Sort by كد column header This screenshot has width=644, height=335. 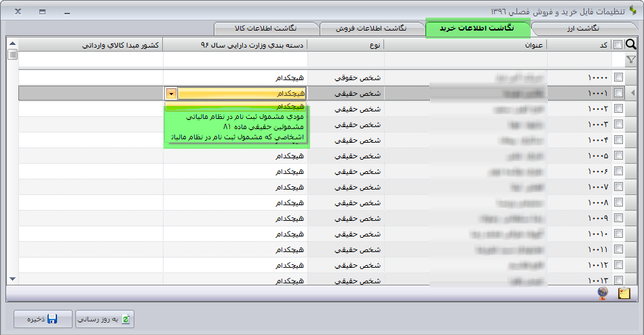point(579,44)
